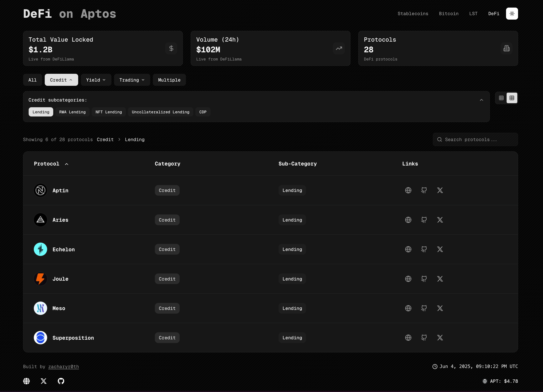
Task: Collapse the Credit category dropdown
Action: click(x=61, y=80)
